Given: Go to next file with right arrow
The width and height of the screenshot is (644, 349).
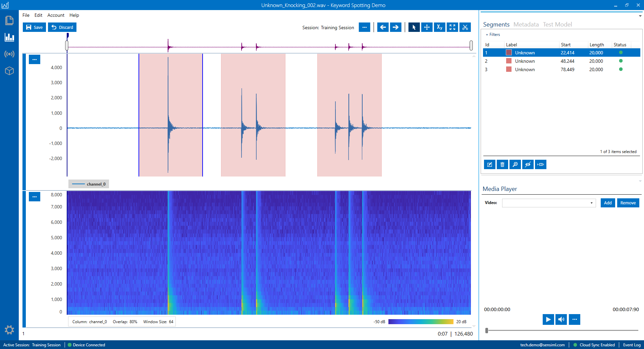Looking at the screenshot, I should [395, 27].
